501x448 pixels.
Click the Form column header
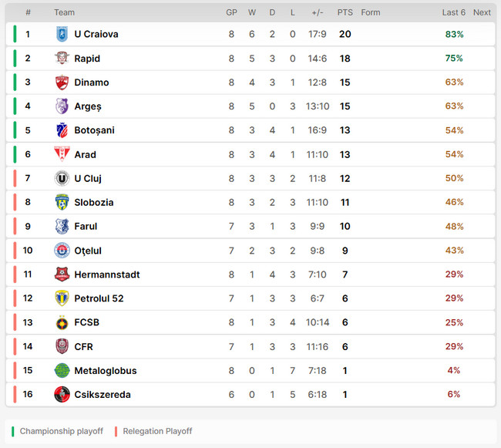pos(371,12)
